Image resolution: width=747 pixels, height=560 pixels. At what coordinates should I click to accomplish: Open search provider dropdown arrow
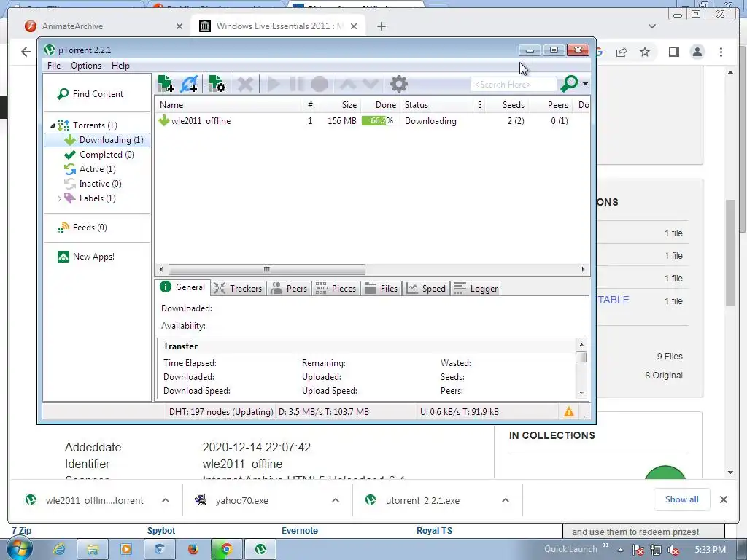click(x=585, y=84)
